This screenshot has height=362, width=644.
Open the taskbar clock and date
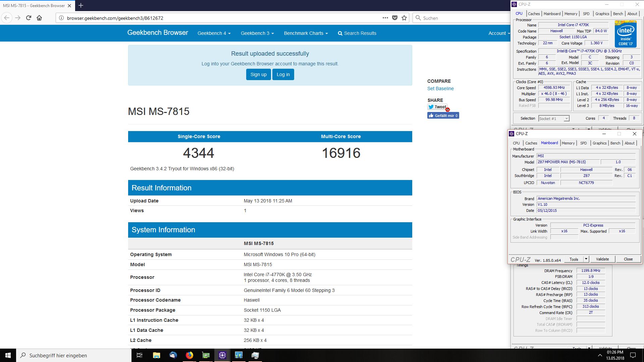615,355
